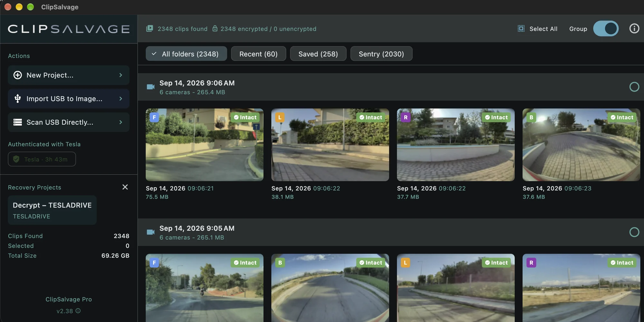644x322 pixels.
Task: Click the F camera badge on 09:06:21 clip
Action: click(154, 117)
